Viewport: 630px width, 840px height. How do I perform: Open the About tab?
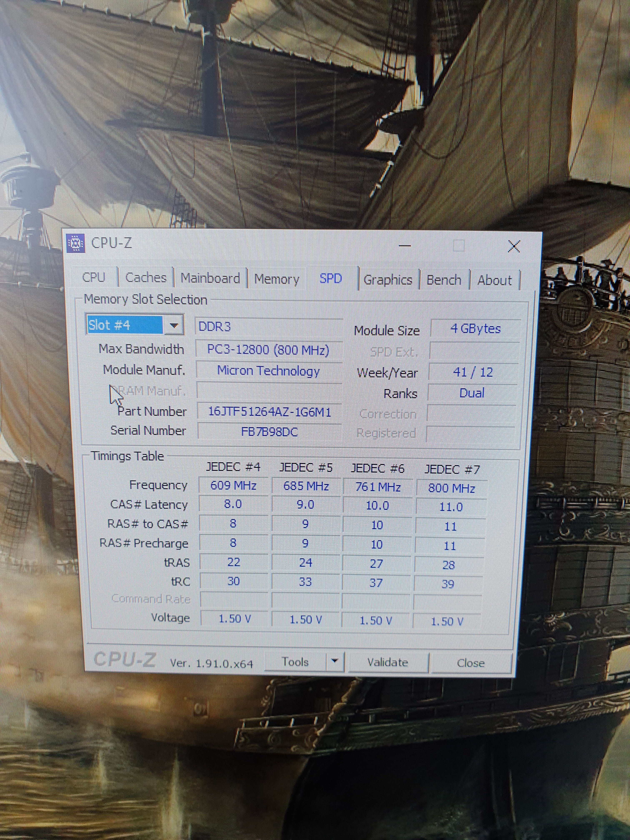point(494,281)
